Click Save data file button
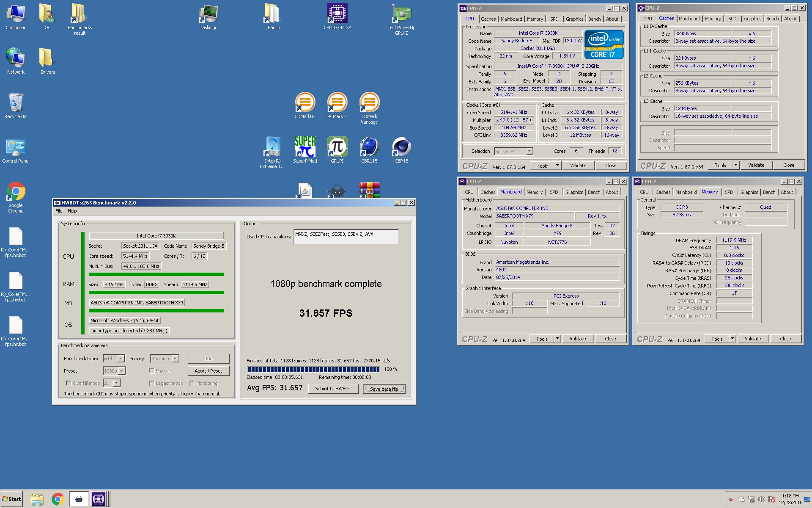The height and width of the screenshot is (508, 812). [x=384, y=389]
